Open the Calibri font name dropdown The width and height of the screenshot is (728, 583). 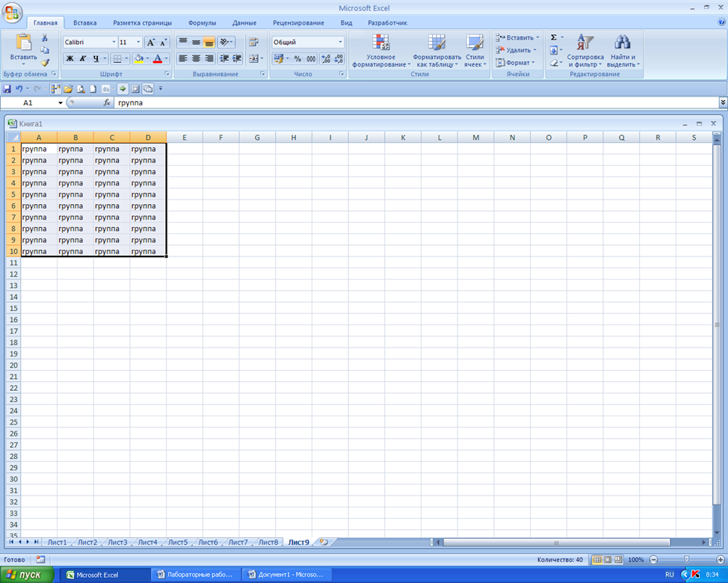114,43
